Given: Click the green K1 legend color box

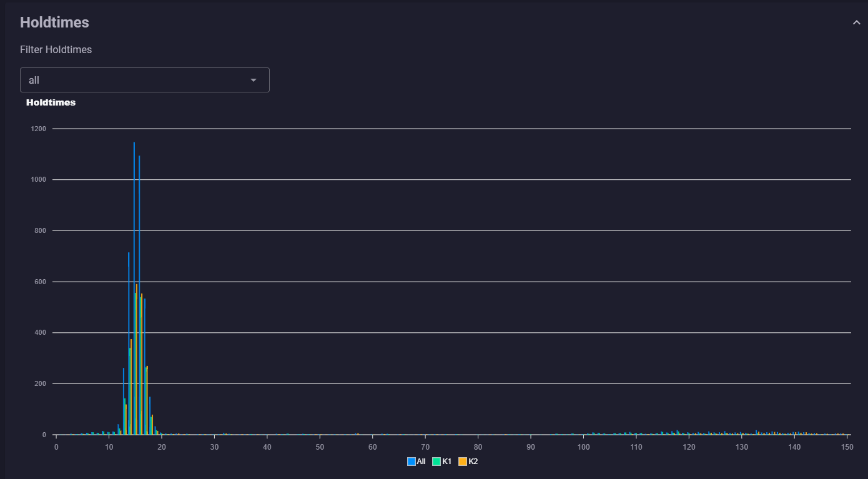Looking at the screenshot, I should click(437, 462).
